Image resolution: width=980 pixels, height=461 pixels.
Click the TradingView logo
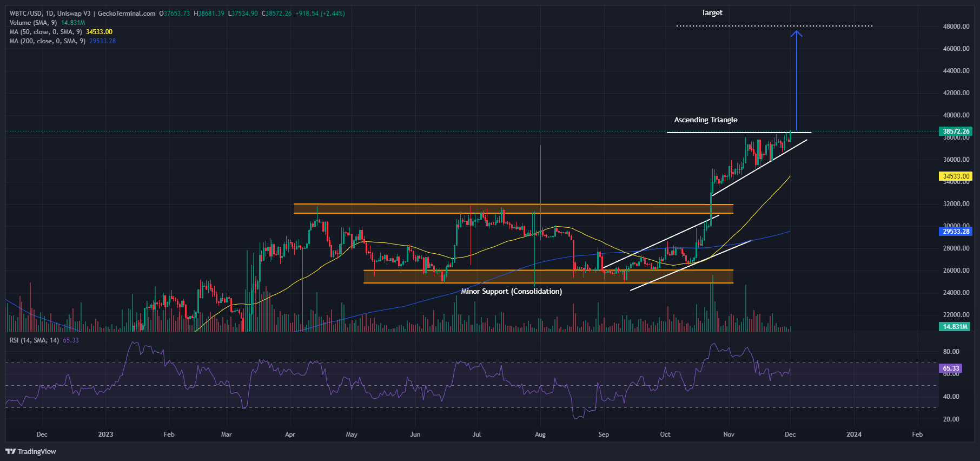tap(31, 451)
